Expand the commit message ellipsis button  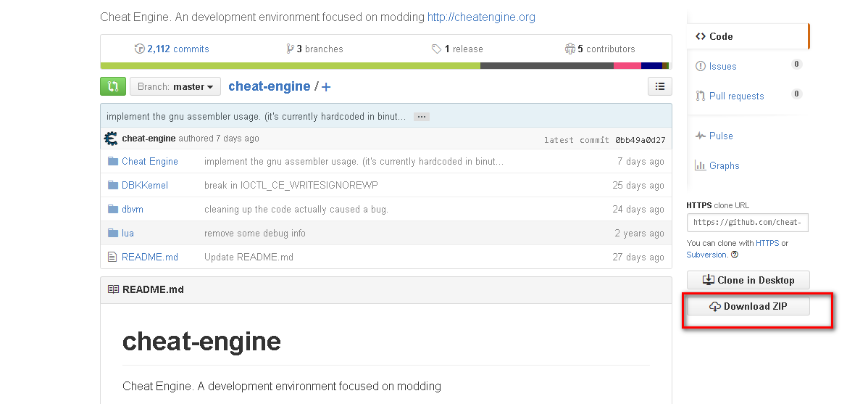click(x=422, y=116)
